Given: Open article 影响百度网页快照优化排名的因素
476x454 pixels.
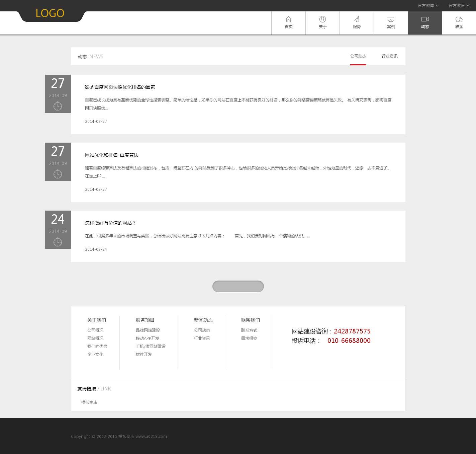Looking at the screenshot, I should [x=120, y=87].
